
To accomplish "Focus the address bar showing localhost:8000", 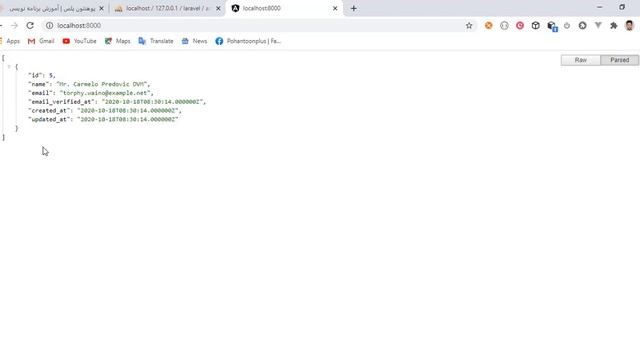I will click(260, 25).
